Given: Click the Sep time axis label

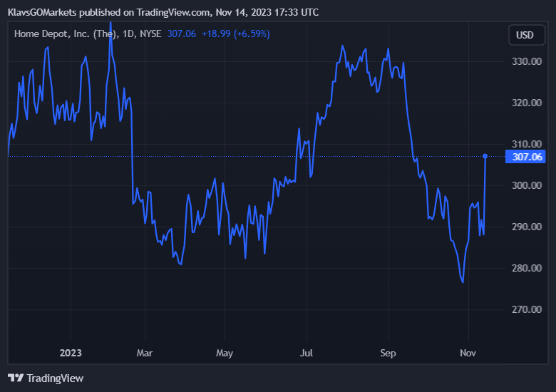Looking at the screenshot, I should tap(388, 354).
